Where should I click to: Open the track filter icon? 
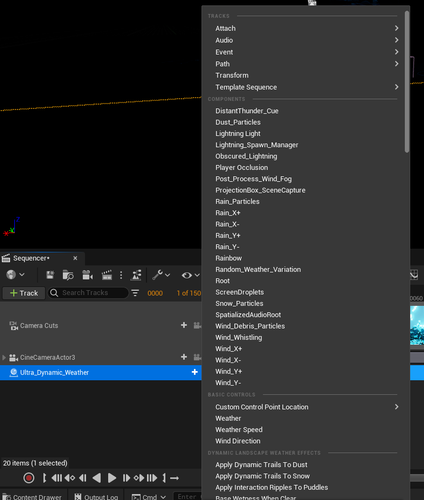[135, 293]
